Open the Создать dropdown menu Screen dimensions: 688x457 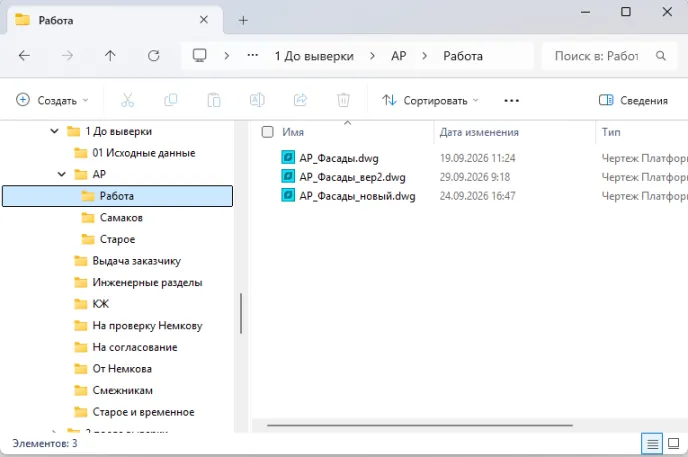pyautogui.click(x=52, y=100)
